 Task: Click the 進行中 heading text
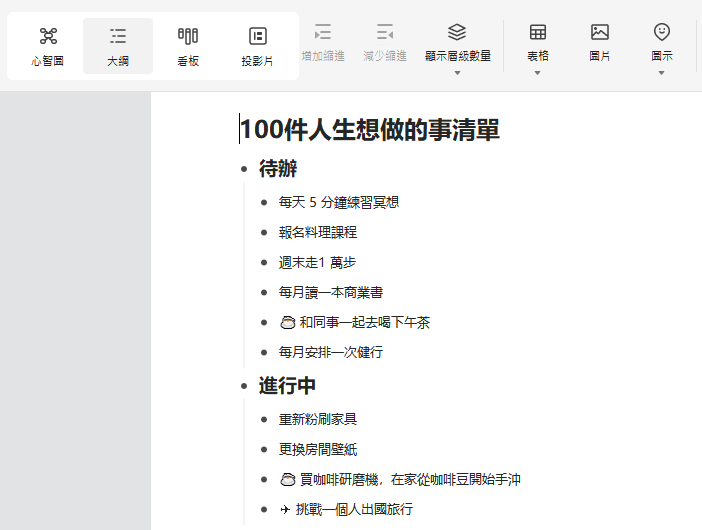287,385
